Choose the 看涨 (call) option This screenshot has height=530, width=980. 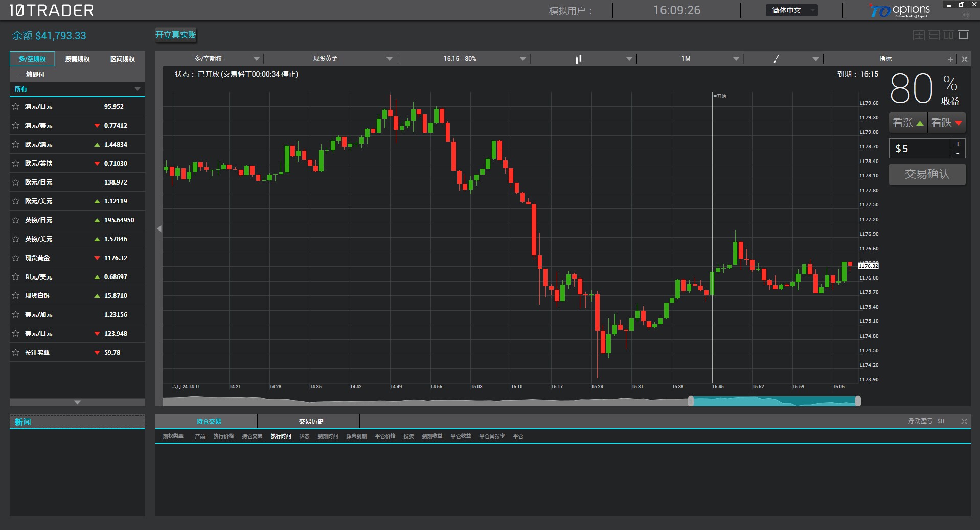point(908,123)
